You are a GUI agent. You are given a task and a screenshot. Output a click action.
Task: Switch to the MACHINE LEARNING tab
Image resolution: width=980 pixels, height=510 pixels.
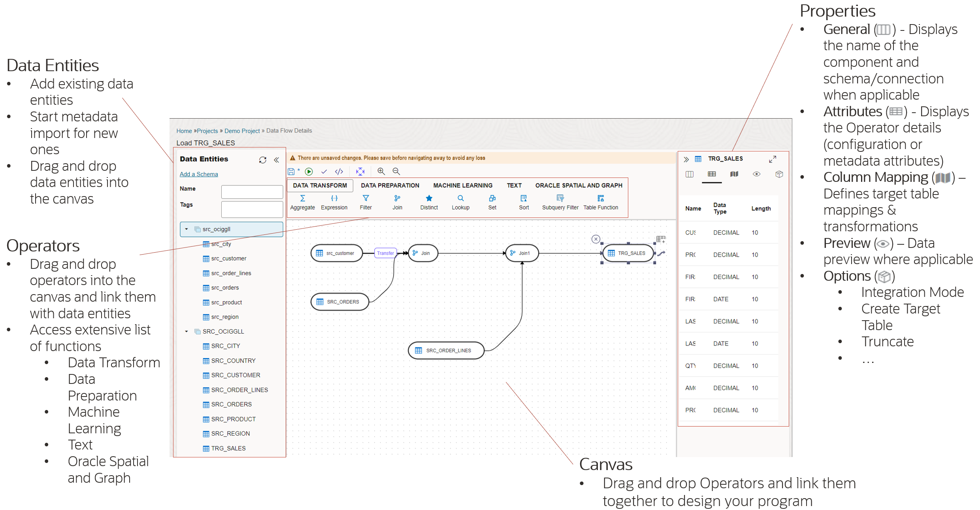pos(462,185)
